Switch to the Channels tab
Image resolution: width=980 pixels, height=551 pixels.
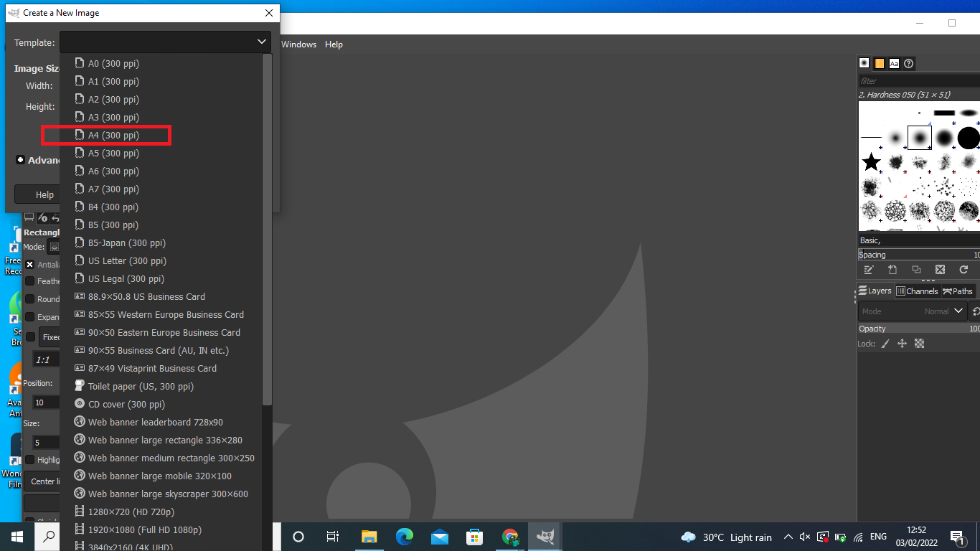tap(917, 291)
